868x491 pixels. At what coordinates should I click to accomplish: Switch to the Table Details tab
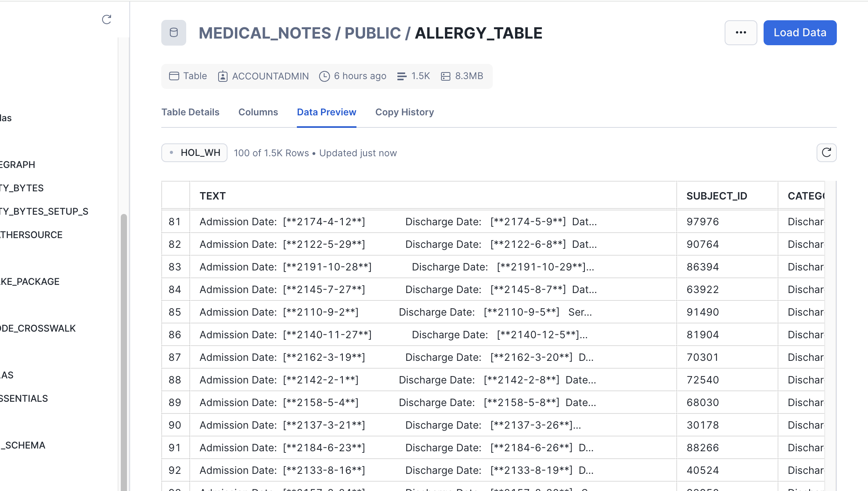[x=190, y=112]
